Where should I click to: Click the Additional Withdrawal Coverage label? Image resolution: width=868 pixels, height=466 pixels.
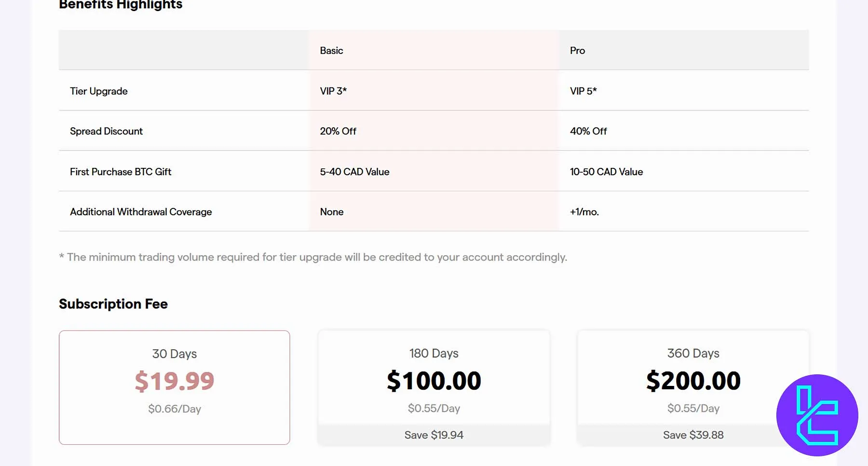tap(141, 212)
